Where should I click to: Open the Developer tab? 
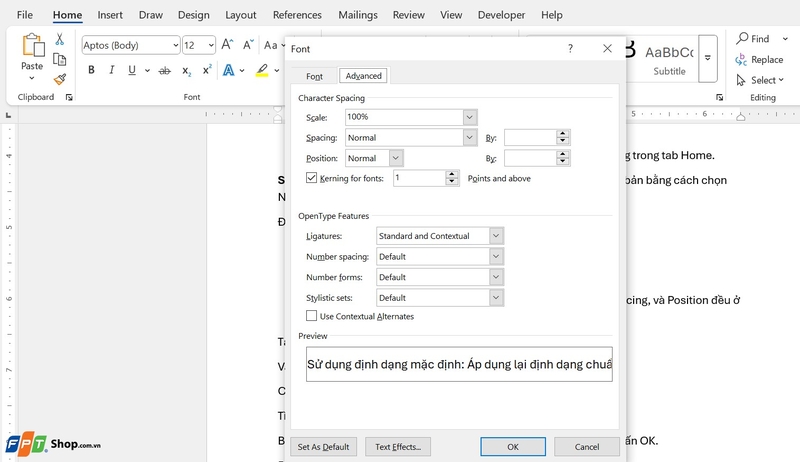[x=501, y=15]
